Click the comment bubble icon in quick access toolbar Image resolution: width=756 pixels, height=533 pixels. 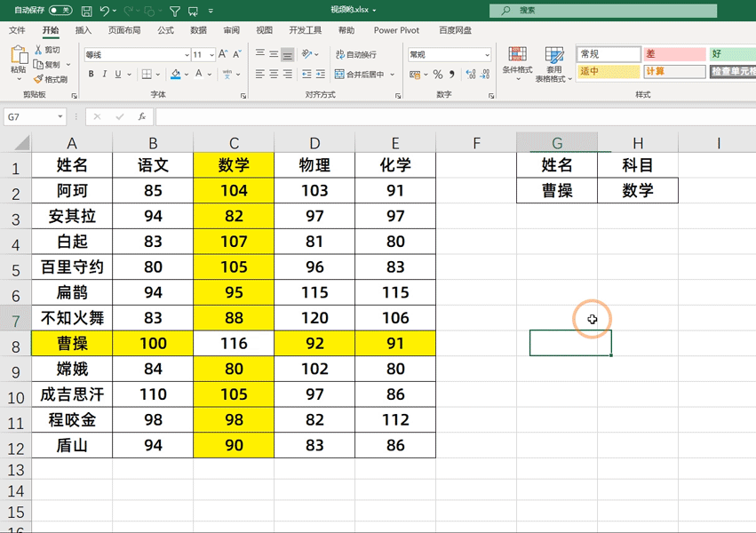tap(193, 11)
